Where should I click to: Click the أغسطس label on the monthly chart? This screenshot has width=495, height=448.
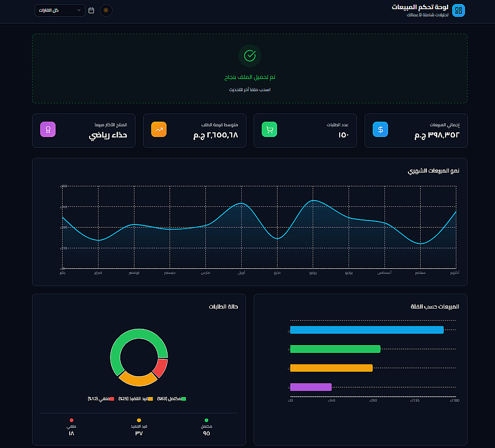click(384, 272)
